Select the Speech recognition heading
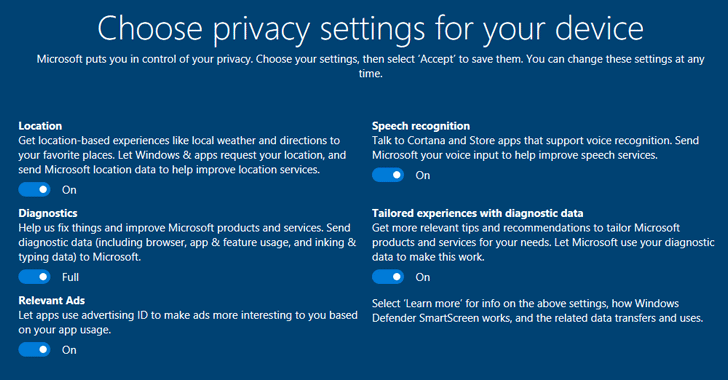The image size is (728, 380). 421,126
